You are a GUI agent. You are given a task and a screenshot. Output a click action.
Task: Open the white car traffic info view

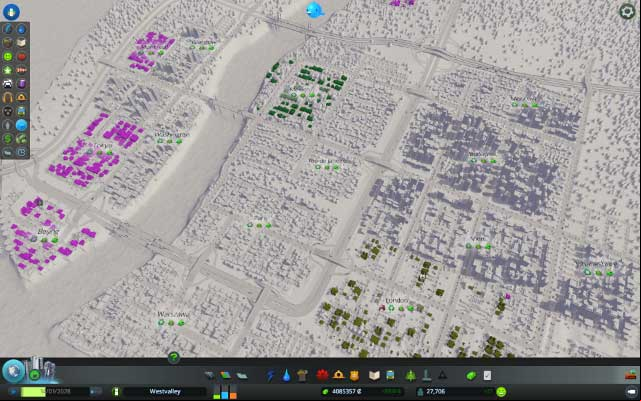tap(8, 84)
